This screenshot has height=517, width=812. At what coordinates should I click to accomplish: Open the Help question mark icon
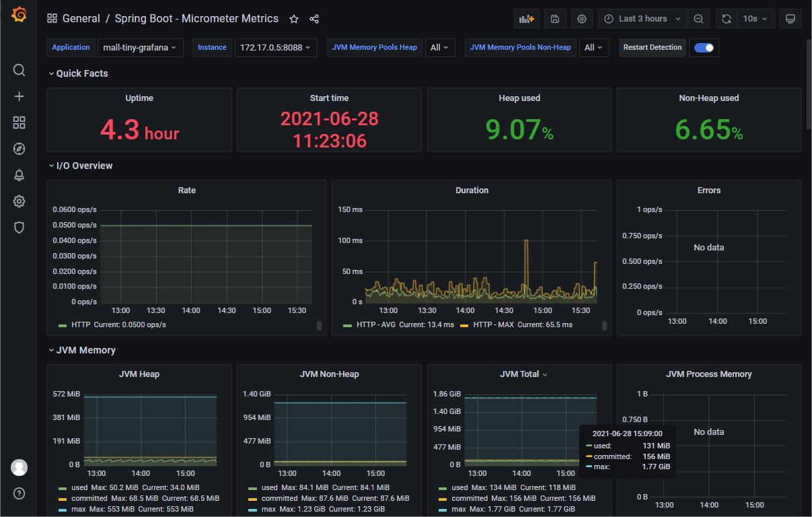[x=19, y=493]
